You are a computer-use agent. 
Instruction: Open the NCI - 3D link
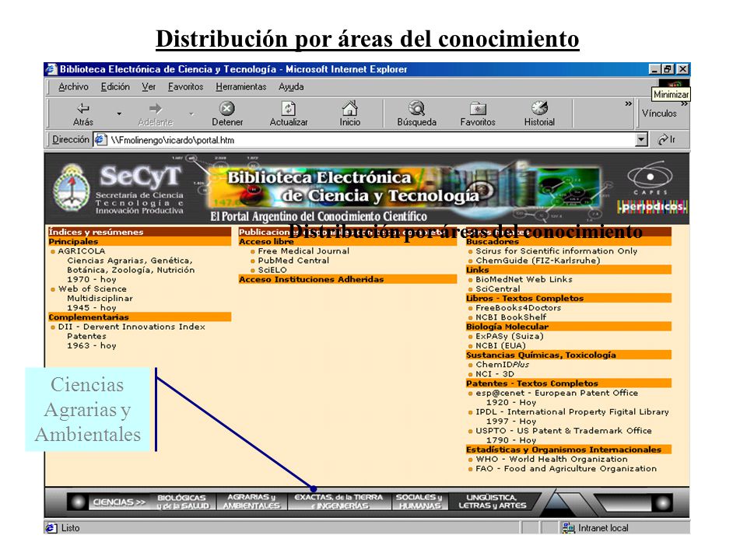pos(495,374)
